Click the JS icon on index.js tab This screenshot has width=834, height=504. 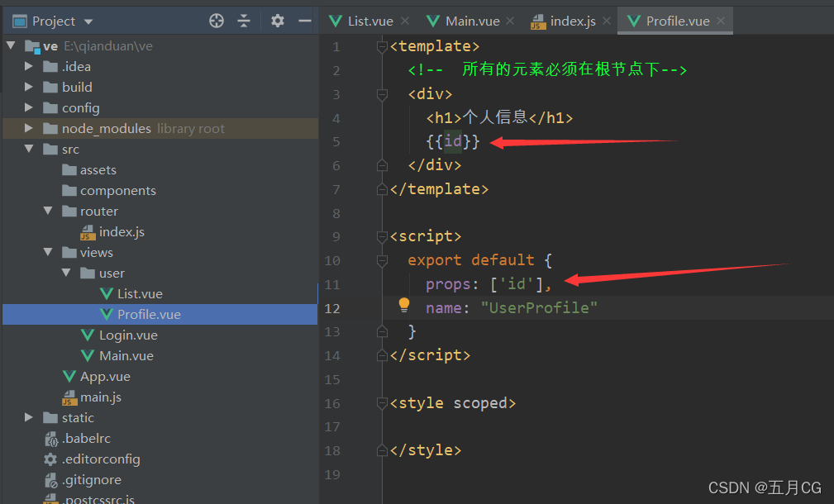(538, 21)
